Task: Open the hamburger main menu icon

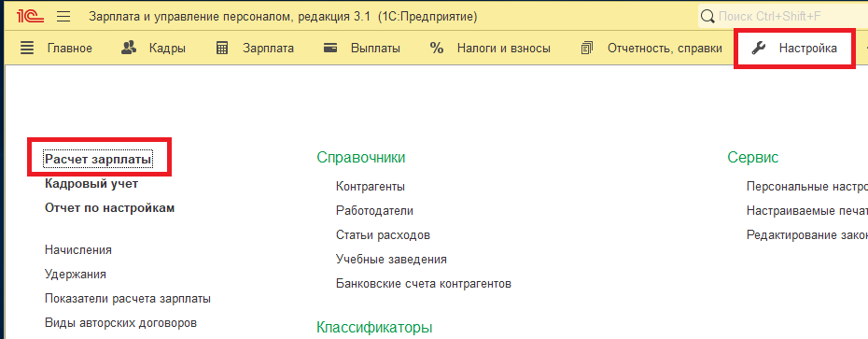Action: click(63, 17)
